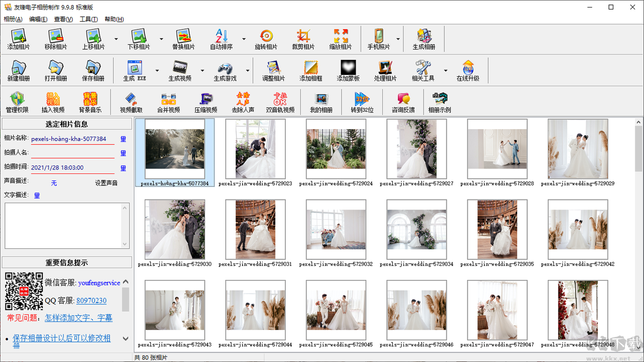This screenshot has width=644, height=362.
Task: Click the 管理权限 shield icon
Action: click(17, 102)
